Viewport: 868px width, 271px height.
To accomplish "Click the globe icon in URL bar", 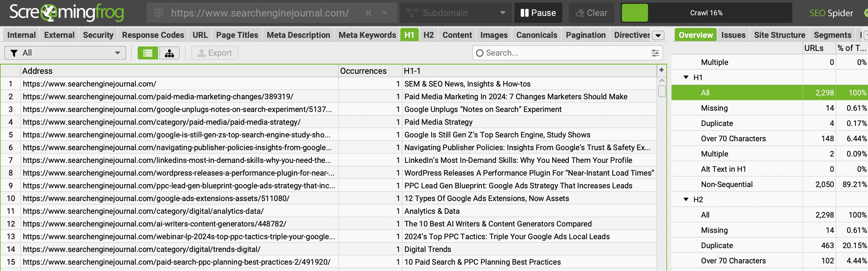I will pos(158,13).
